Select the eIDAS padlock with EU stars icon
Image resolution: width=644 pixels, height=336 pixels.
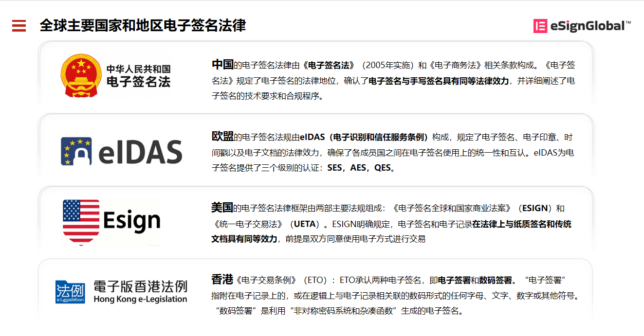pyautogui.click(x=76, y=151)
